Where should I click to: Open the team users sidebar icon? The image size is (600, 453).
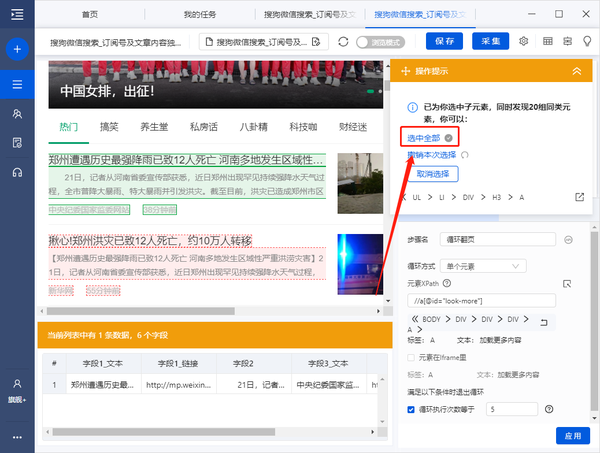coord(17,114)
